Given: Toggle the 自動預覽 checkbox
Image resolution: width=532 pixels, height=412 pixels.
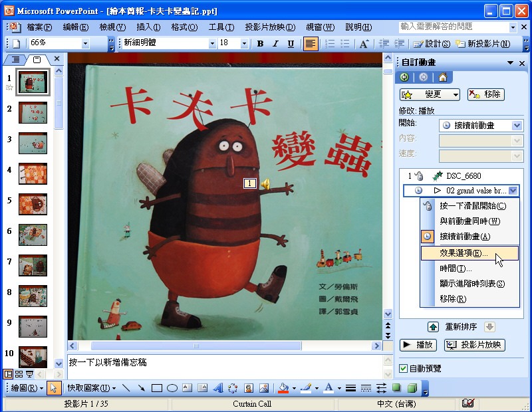Looking at the screenshot, I should click(x=403, y=368).
